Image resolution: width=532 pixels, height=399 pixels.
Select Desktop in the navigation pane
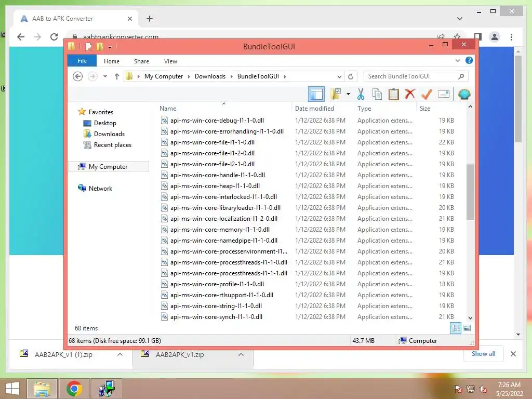(x=105, y=123)
